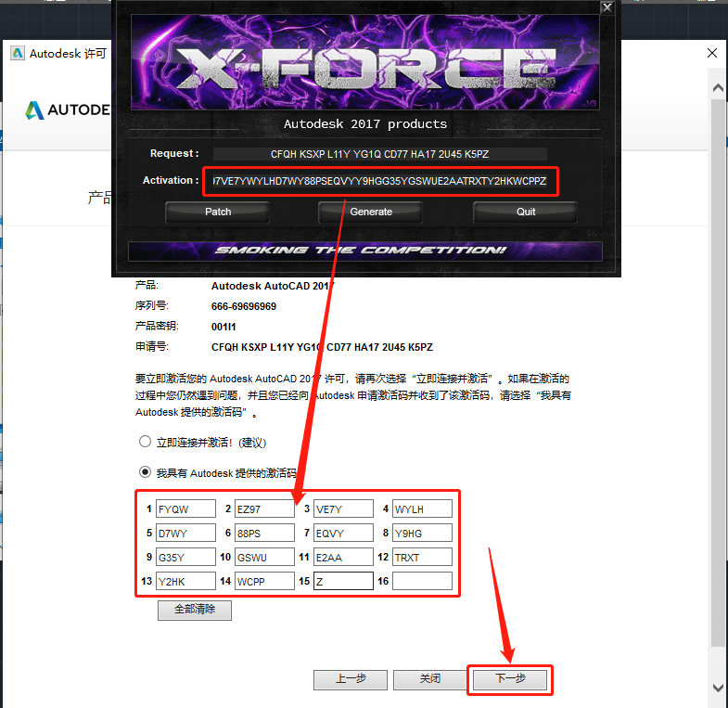This screenshot has width=728, height=708.
Task: Click activation box 1 containing FYQW
Action: [x=185, y=508]
